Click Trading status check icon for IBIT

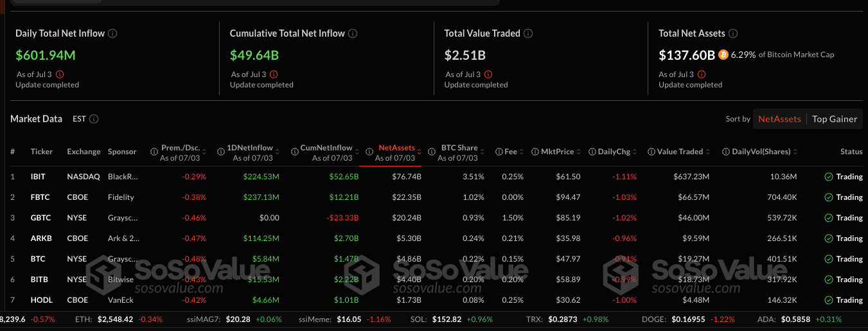[x=829, y=177]
